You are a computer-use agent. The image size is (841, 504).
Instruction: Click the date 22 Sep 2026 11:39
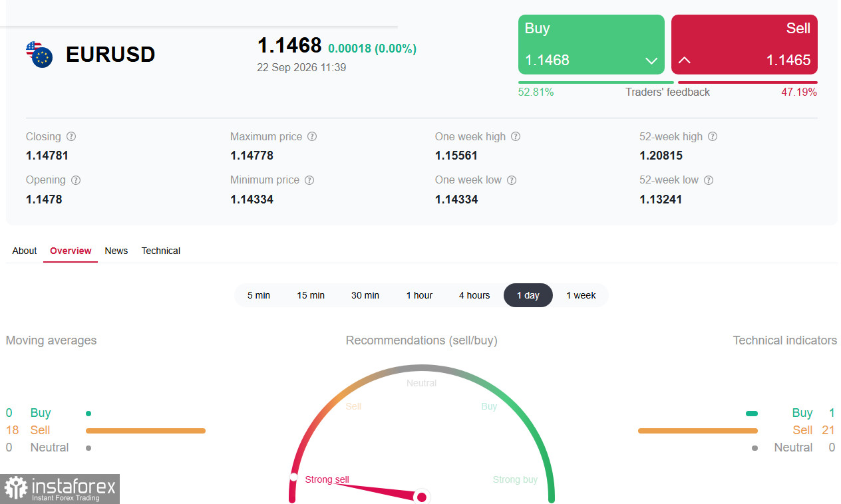pyautogui.click(x=301, y=67)
